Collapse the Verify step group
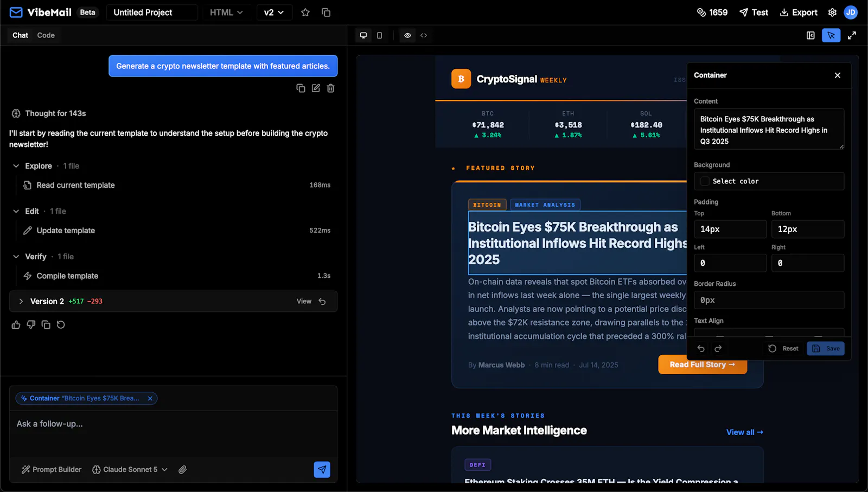 [x=16, y=257]
